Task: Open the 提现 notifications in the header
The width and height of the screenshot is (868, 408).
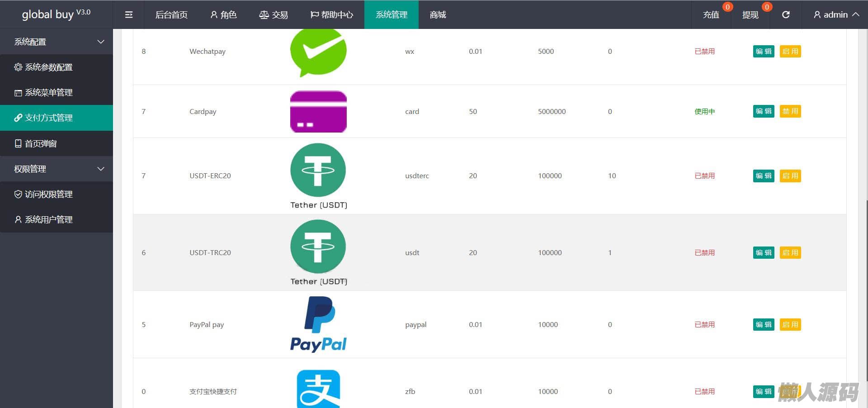Action: (750, 15)
